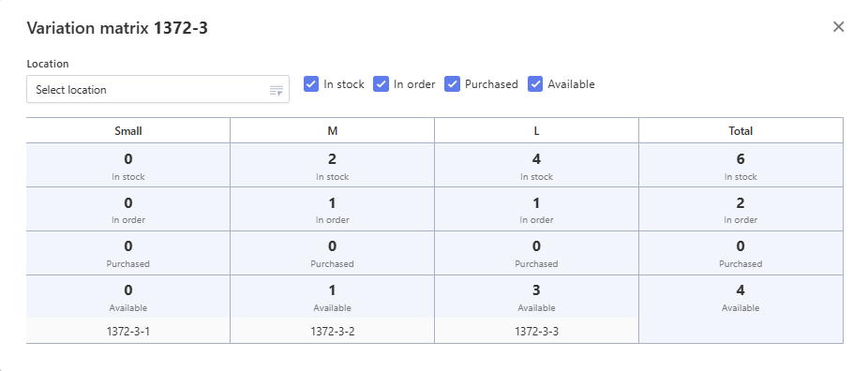Toggle the In order checkbox

(381, 84)
